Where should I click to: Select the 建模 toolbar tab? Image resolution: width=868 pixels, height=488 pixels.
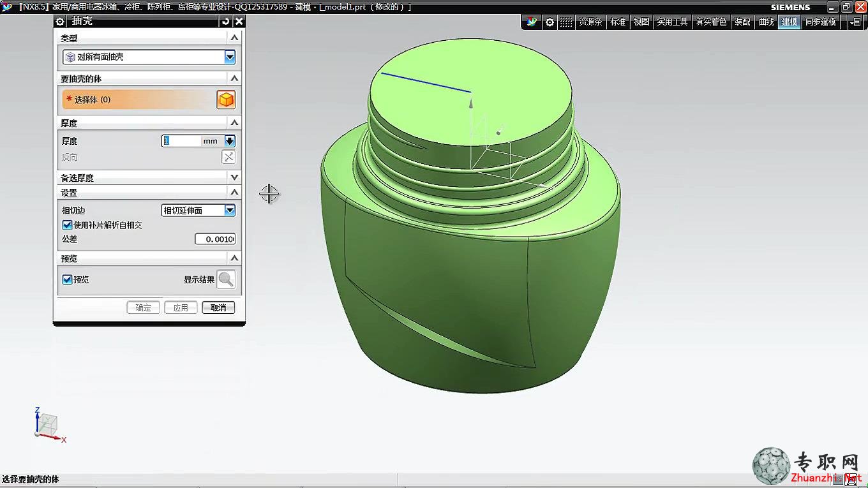click(789, 22)
